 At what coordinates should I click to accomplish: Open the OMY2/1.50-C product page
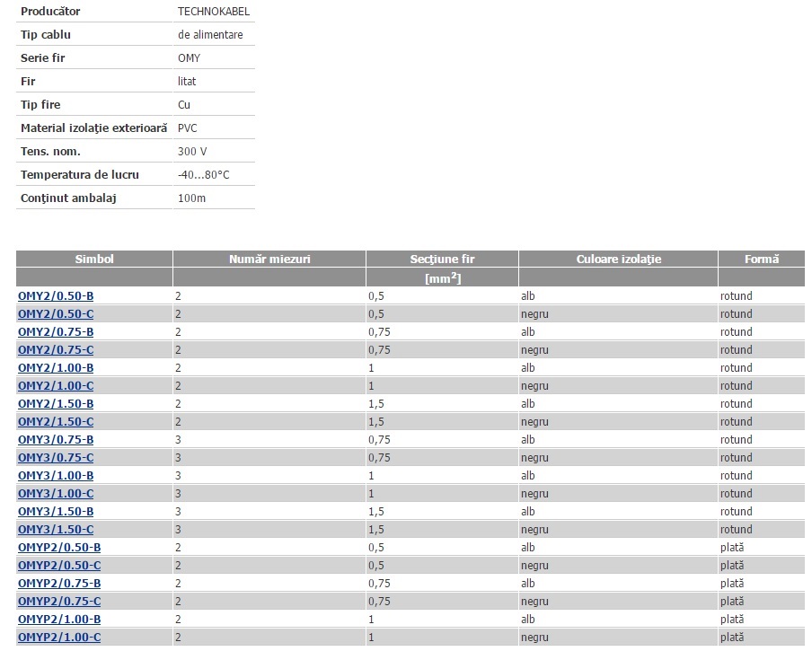56,421
